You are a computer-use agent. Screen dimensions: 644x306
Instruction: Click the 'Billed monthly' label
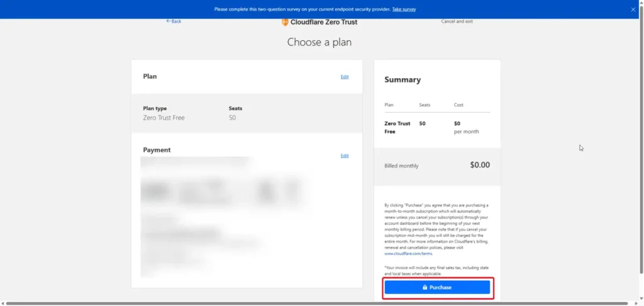tap(401, 166)
